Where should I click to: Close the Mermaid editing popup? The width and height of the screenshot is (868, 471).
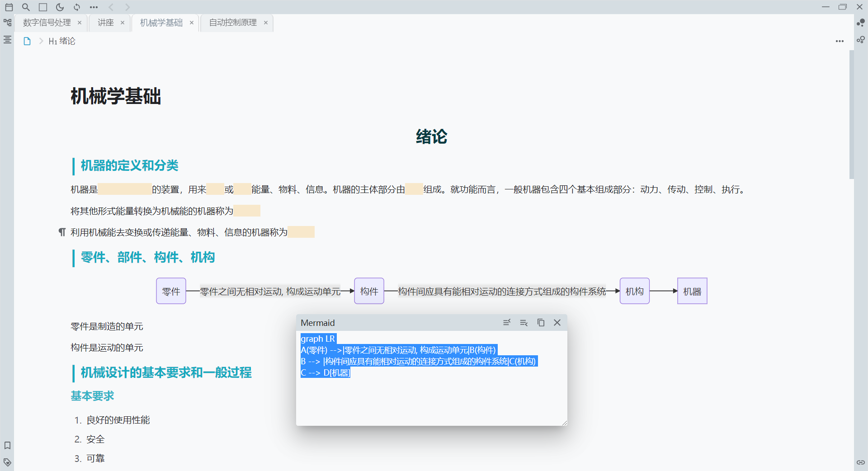(x=557, y=322)
